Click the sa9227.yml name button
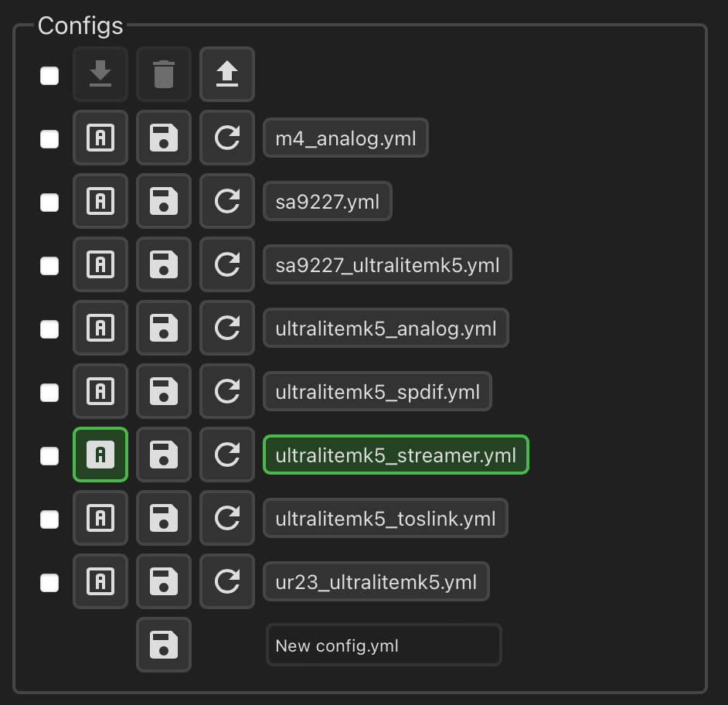The image size is (728, 705). pos(328,201)
